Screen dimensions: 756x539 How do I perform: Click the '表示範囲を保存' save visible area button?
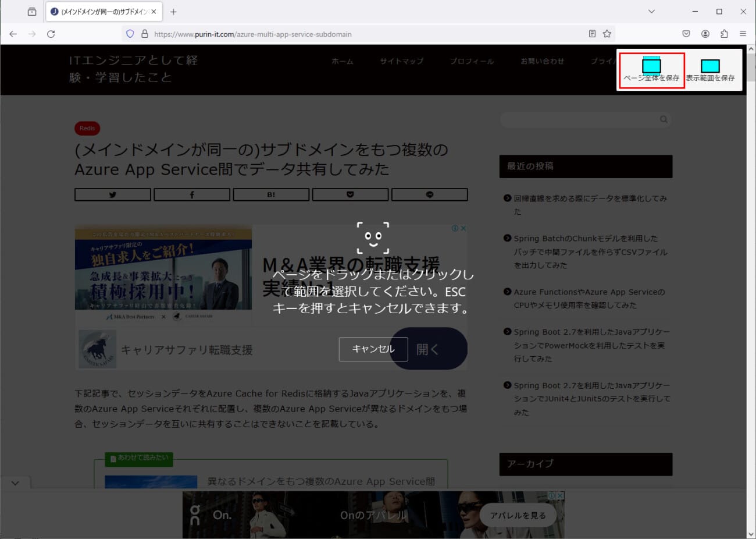[710, 70]
